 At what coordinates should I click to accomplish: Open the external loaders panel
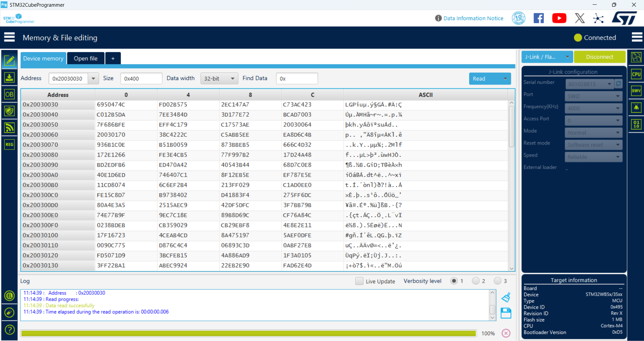coord(636,124)
